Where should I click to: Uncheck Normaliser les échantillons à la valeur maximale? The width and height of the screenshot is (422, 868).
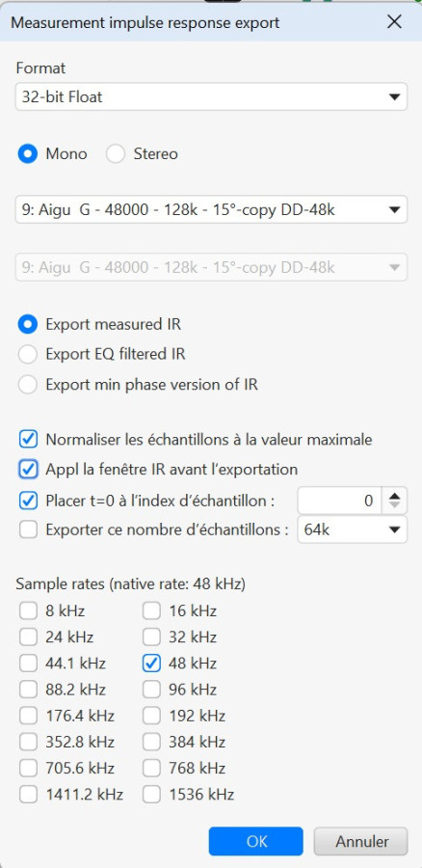click(x=28, y=440)
